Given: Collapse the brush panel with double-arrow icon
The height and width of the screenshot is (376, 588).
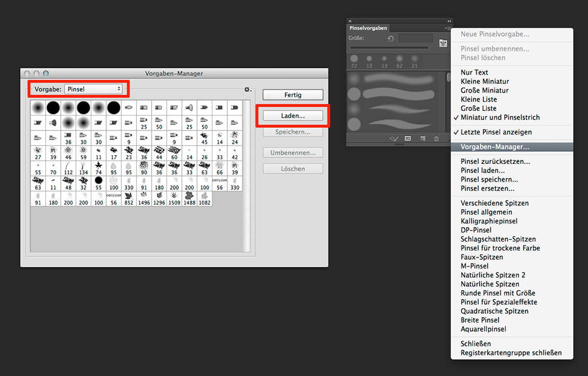Looking at the screenshot, I should click(x=448, y=21).
